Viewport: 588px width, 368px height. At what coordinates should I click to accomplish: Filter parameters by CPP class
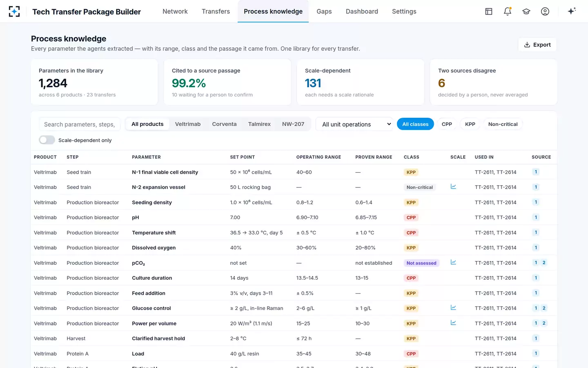(447, 124)
